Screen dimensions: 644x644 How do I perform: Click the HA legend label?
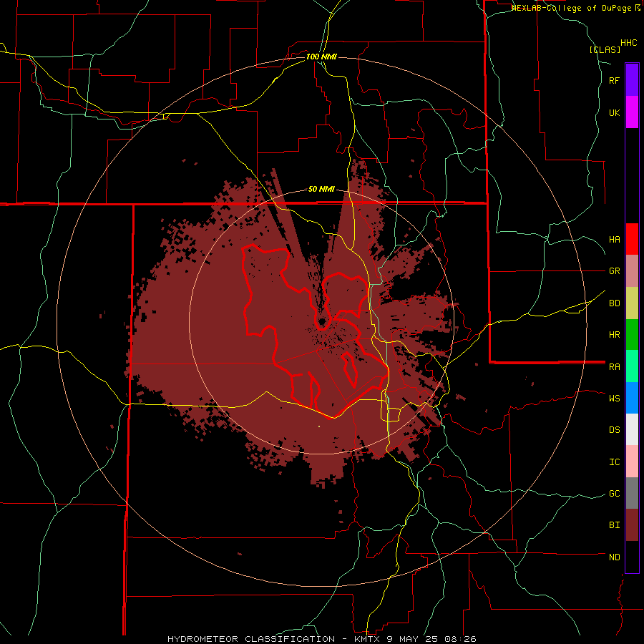pyautogui.click(x=614, y=240)
